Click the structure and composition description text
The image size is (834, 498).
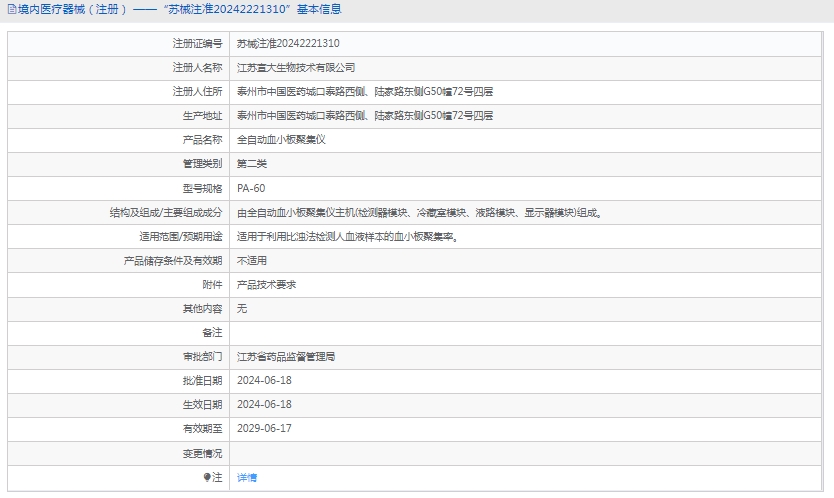pos(418,213)
